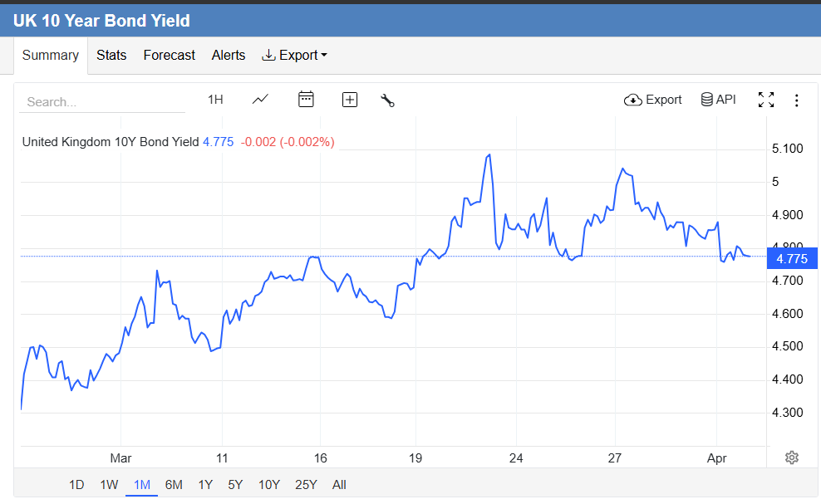Switch to the Summary tab
Screen dimensions: 821x504
click(x=50, y=55)
